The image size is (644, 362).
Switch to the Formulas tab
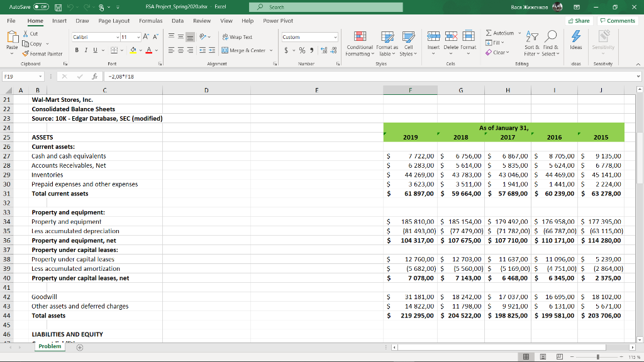tap(150, 21)
